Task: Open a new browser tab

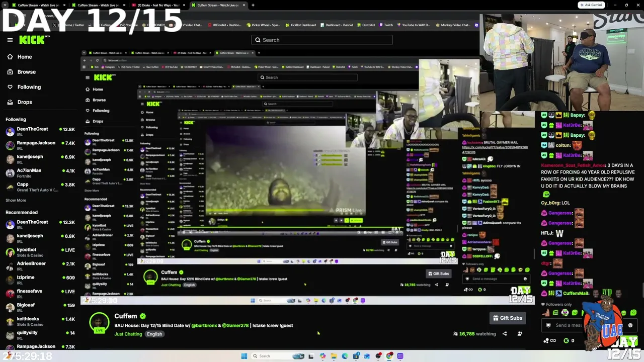Action: click(253, 5)
